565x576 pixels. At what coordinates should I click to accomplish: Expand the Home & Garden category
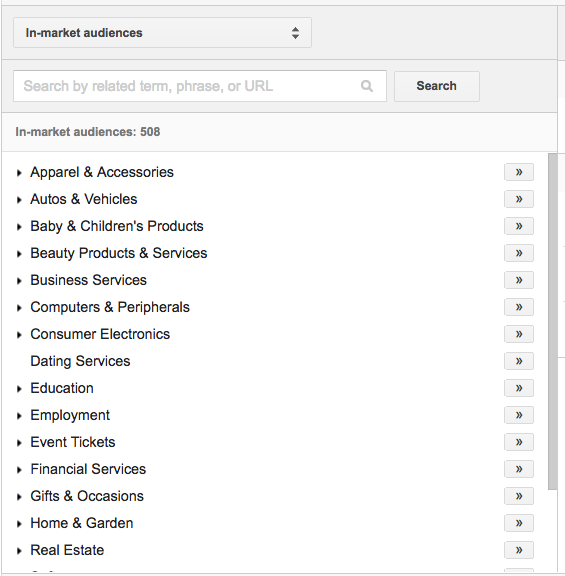pyautogui.click(x=19, y=524)
